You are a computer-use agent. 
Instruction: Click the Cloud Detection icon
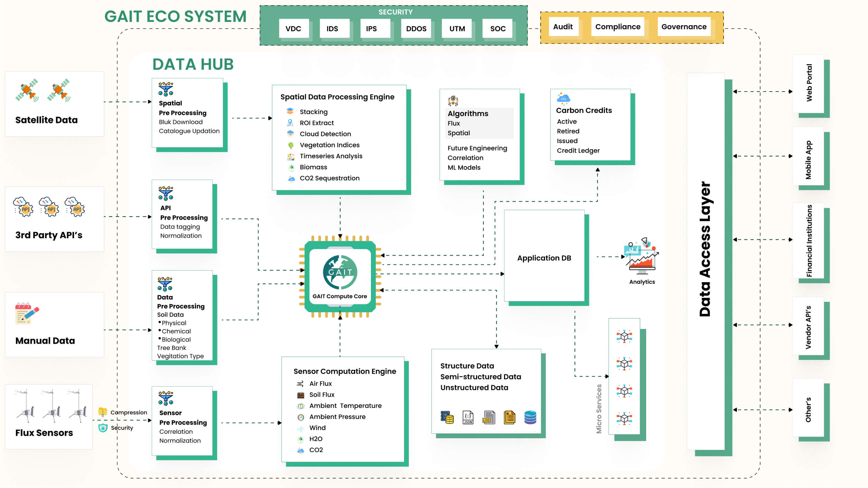[290, 134]
